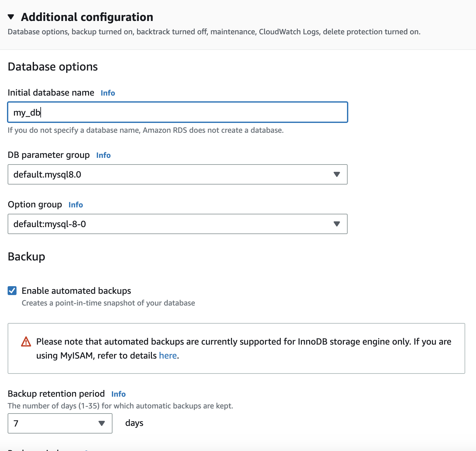476x451 pixels.
Task: Click the Backup retention period label
Action: click(56, 394)
